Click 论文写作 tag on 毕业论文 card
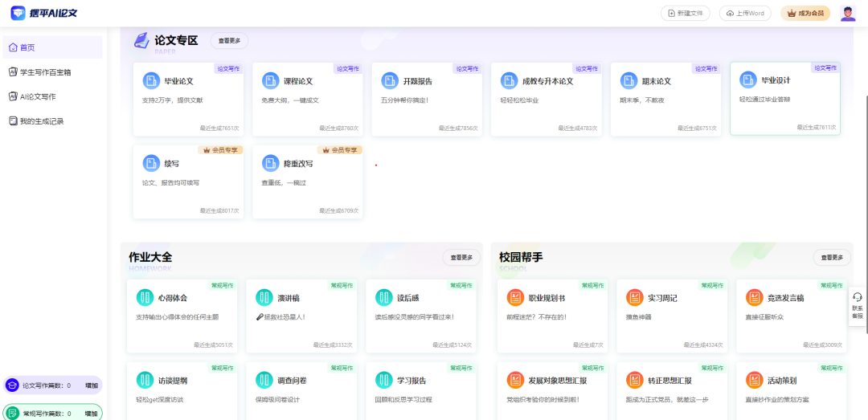 228,68
